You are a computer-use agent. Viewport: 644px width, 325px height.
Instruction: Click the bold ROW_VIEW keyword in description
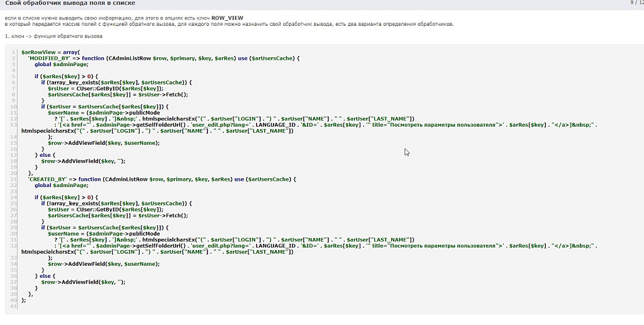tap(226, 18)
